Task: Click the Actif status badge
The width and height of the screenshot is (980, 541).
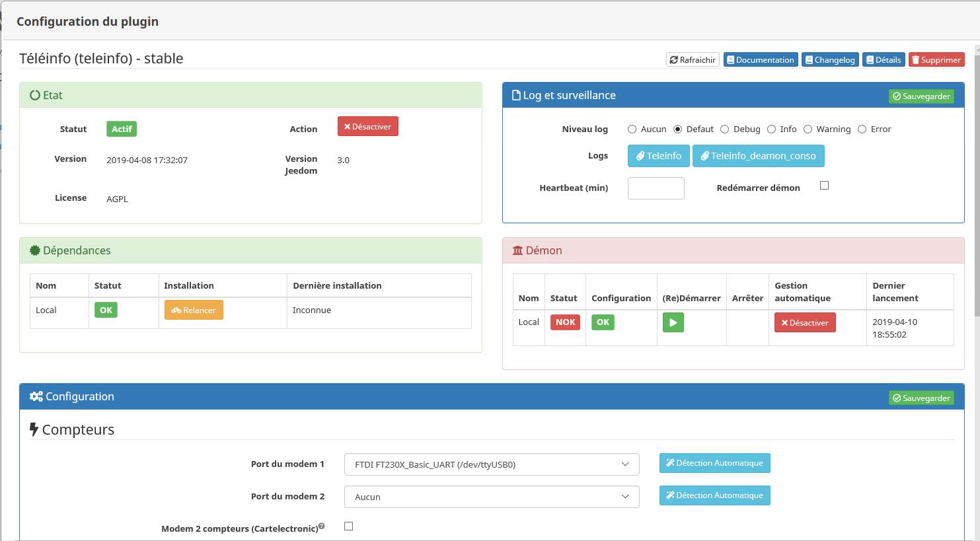Action: pyautogui.click(x=122, y=129)
